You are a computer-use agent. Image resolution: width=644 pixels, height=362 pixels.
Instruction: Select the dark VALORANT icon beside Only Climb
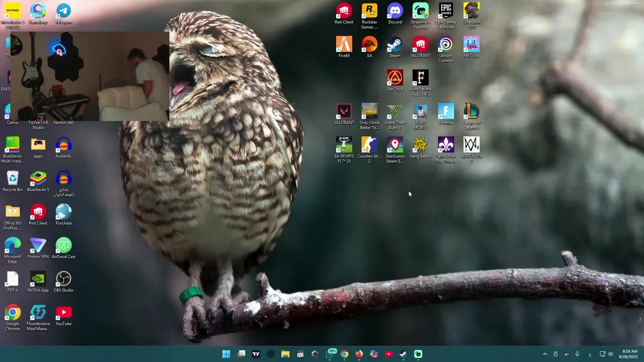[344, 114]
